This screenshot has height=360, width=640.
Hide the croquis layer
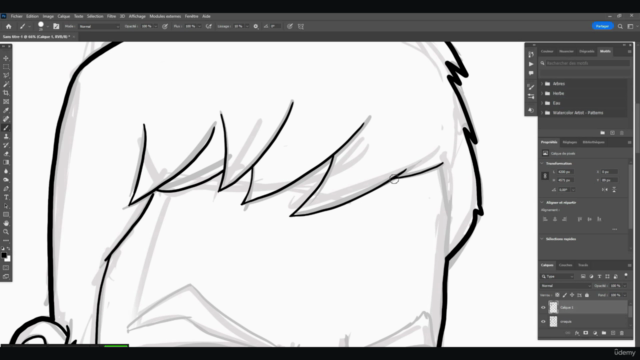[x=543, y=322]
